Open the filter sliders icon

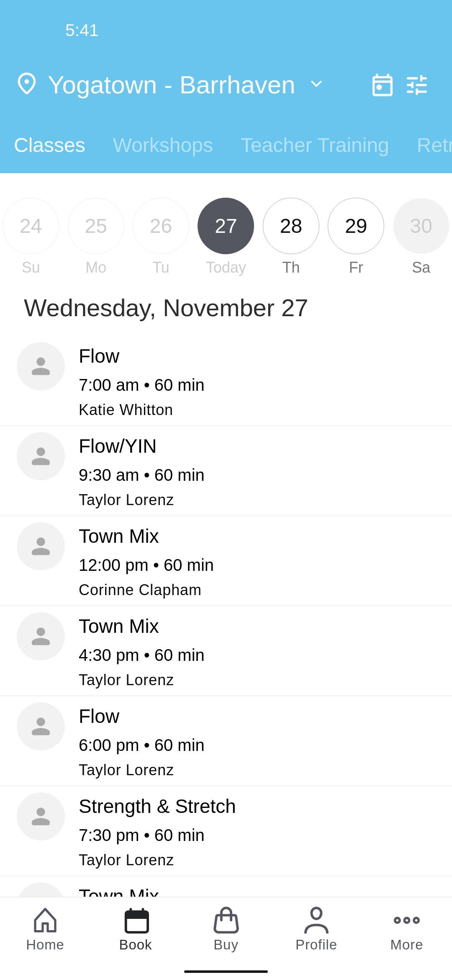click(x=417, y=85)
